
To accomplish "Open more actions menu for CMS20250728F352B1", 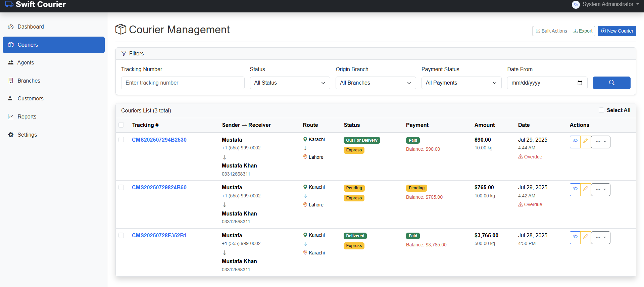I will pos(600,237).
